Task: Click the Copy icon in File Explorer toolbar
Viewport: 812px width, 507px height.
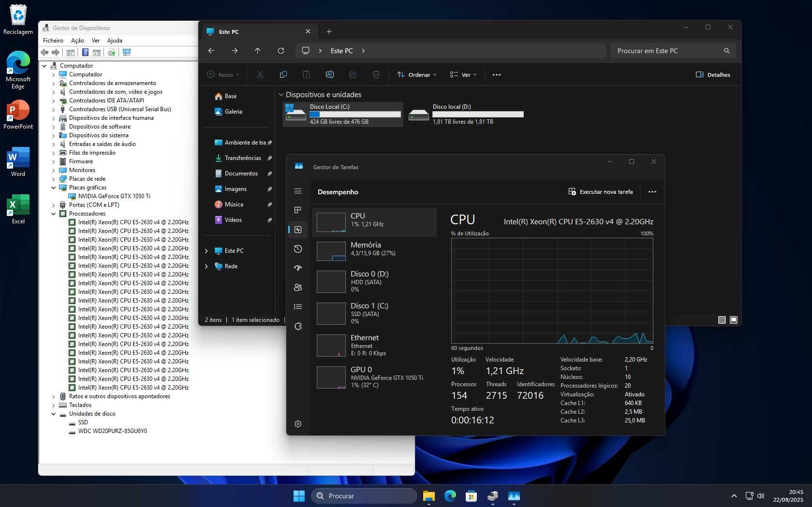Action: 283,74
